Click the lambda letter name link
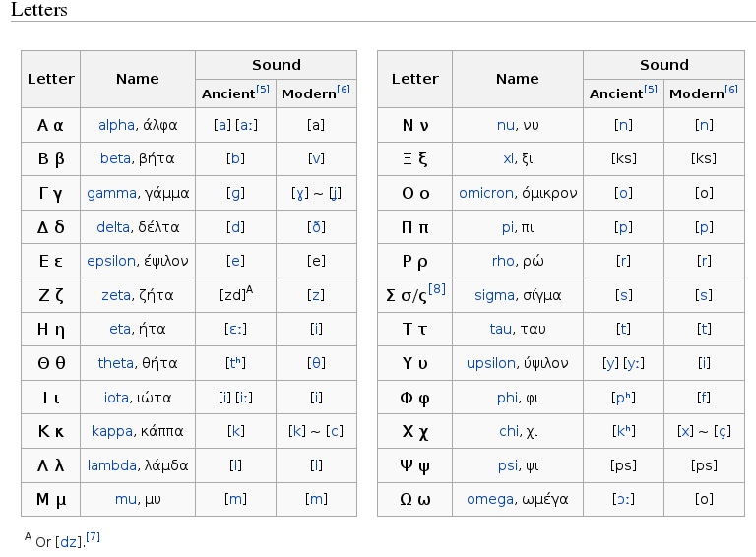The image size is (756, 557). click(x=111, y=465)
